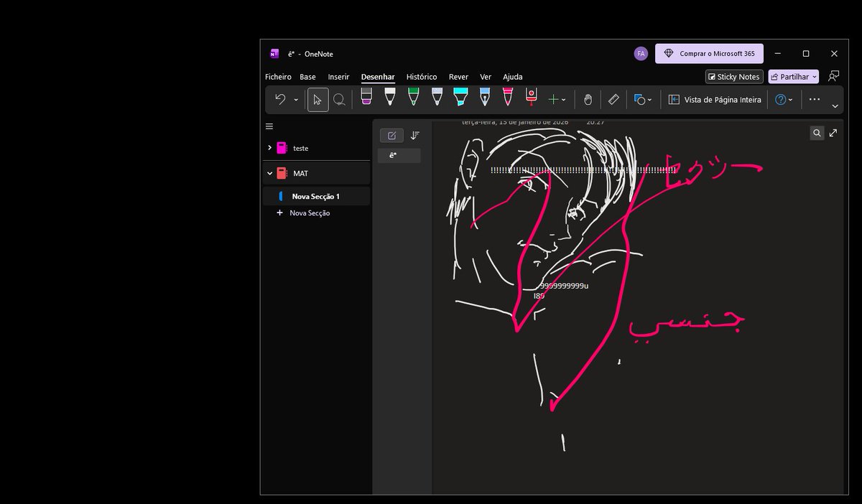The height and width of the screenshot is (504, 862).
Task: Select the pink pen tool
Action: [x=508, y=97]
